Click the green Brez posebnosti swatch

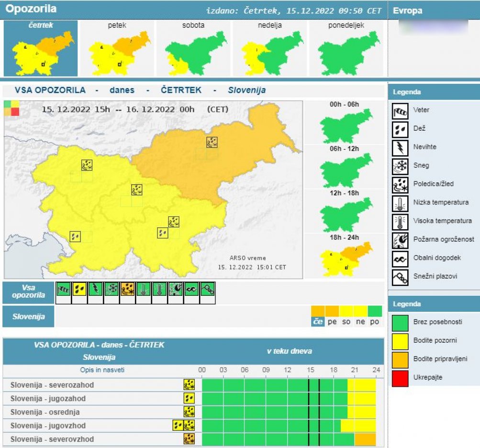click(x=400, y=323)
